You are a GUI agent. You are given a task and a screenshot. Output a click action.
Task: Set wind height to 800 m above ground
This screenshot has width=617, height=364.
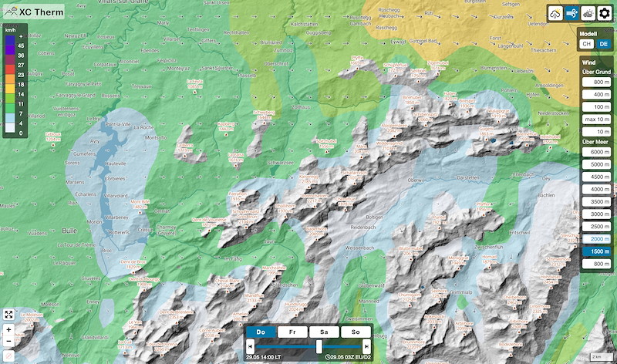point(596,82)
